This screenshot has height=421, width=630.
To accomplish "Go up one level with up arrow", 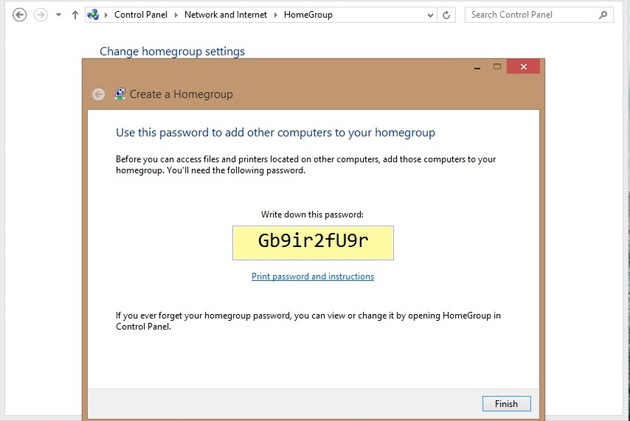I will click(75, 15).
